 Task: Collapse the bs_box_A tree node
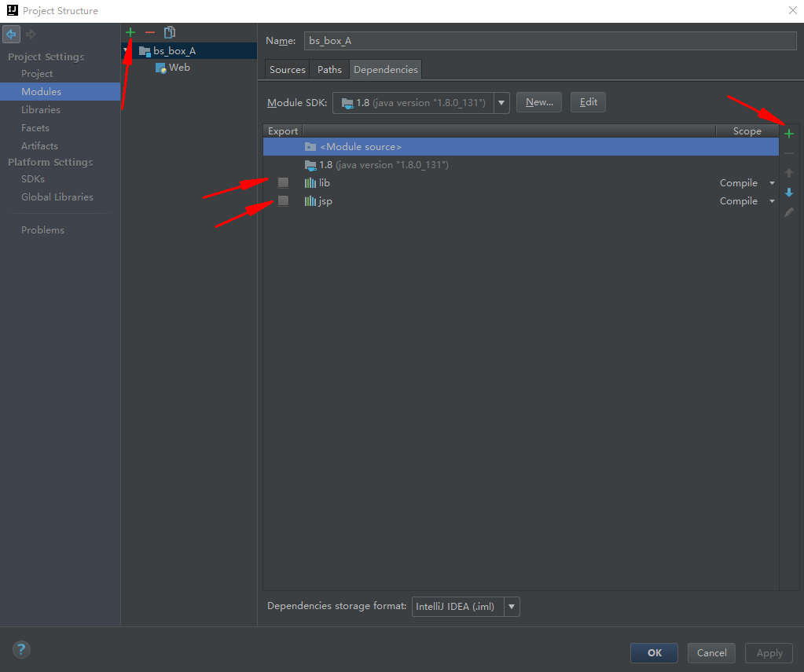pos(126,51)
